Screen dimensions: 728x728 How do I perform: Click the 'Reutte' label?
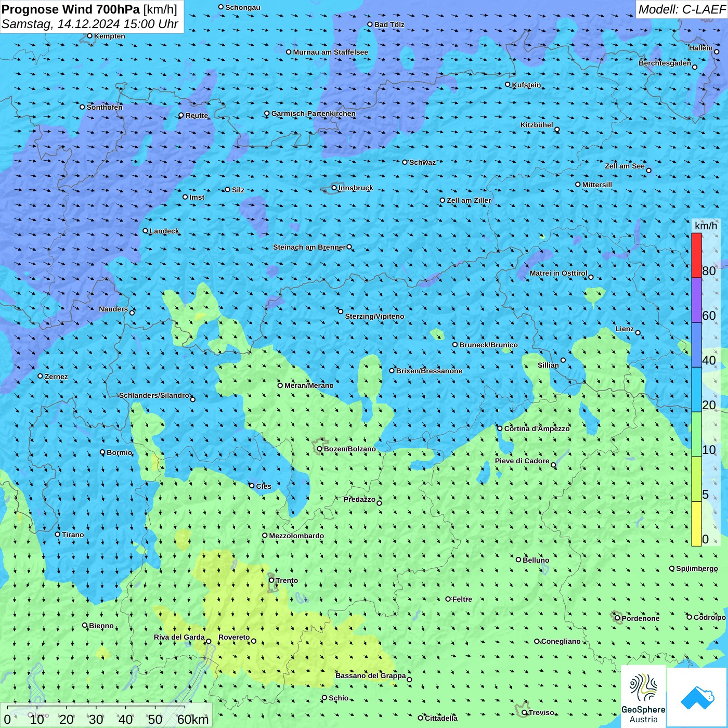(197, 115)
